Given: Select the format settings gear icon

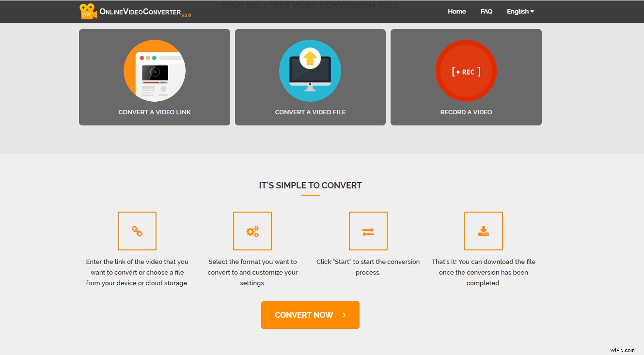Looking at the screenshot, I should point(252,231).
